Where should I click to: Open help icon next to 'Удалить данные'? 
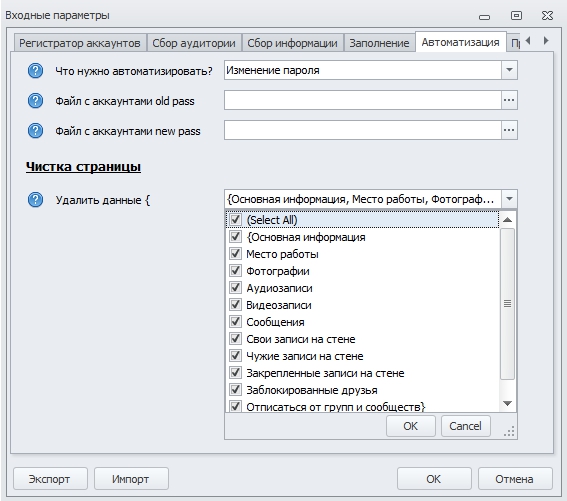35,199
